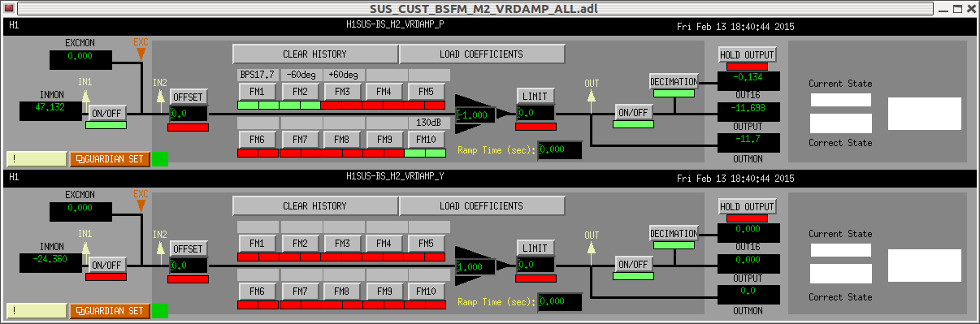Toggle FM10 filter in VRDAMP_Y panel
The image size is (980, 324).
pos(427,291)
